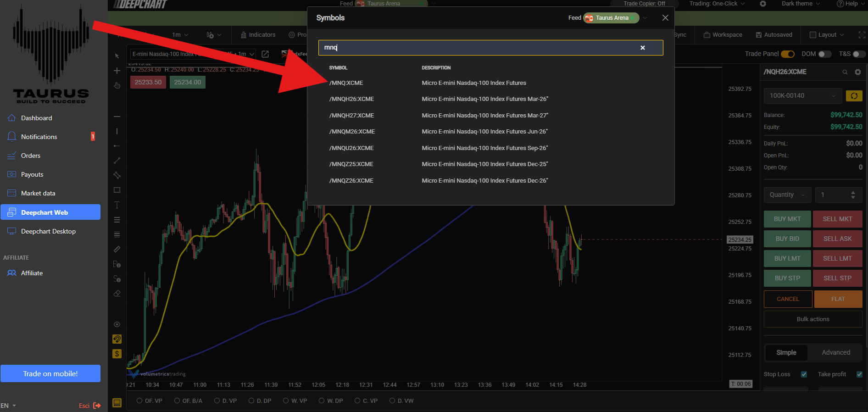The image size is (868, 412).
Task: Refresh the account with yellow sync button
Action: [x=854, y=96]
